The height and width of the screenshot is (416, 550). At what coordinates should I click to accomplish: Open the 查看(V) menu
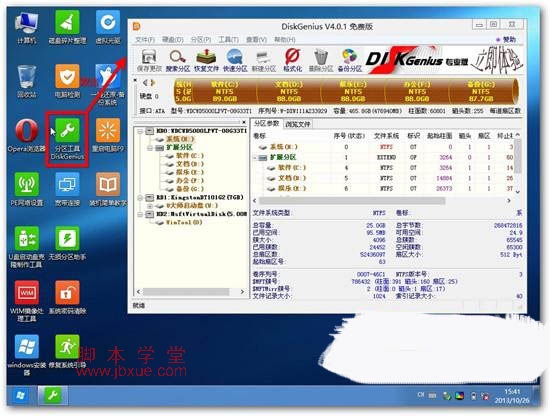tap(256, 39)
